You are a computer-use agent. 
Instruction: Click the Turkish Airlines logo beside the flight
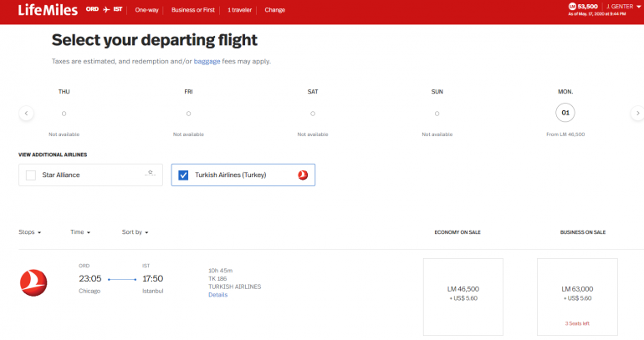(x=33, y=281)
